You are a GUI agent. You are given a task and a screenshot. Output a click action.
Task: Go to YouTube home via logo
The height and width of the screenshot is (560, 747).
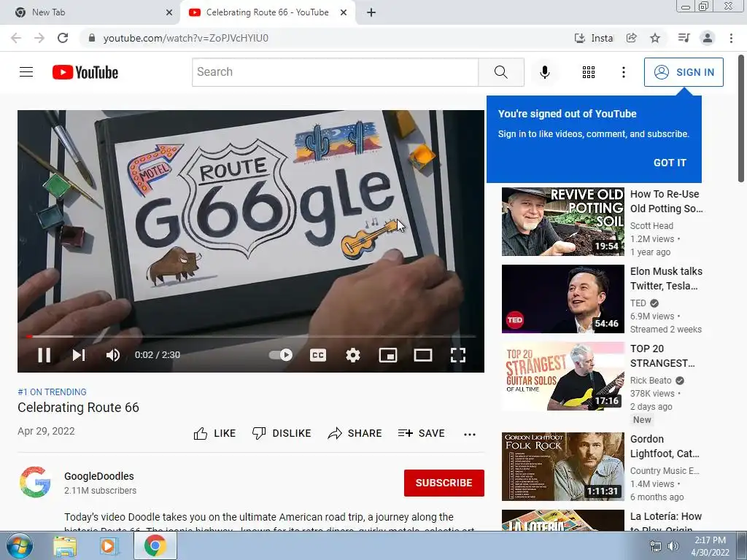[x=85, y=72]
